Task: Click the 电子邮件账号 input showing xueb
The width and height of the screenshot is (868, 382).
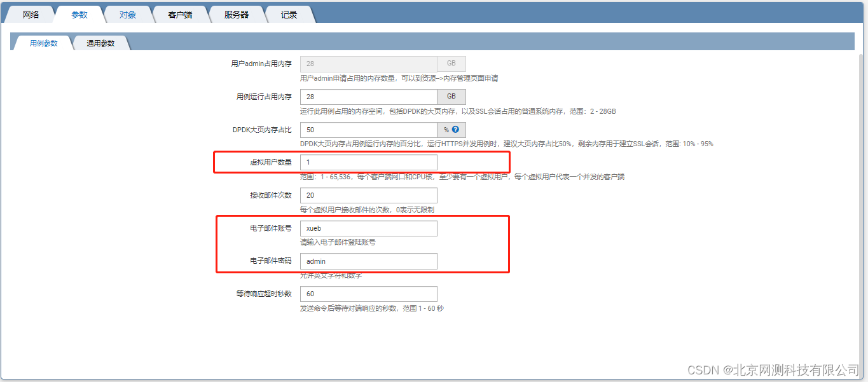Action: click(x=368, y=228)
